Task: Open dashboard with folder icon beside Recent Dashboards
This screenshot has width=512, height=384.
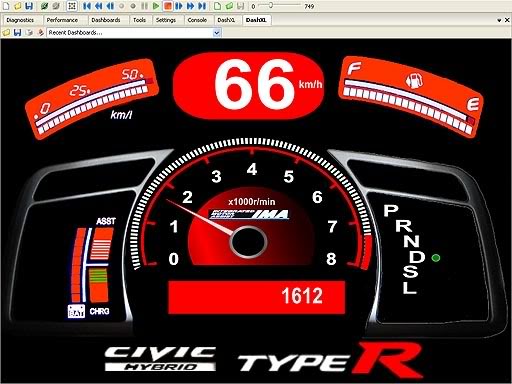Action: 6,32
